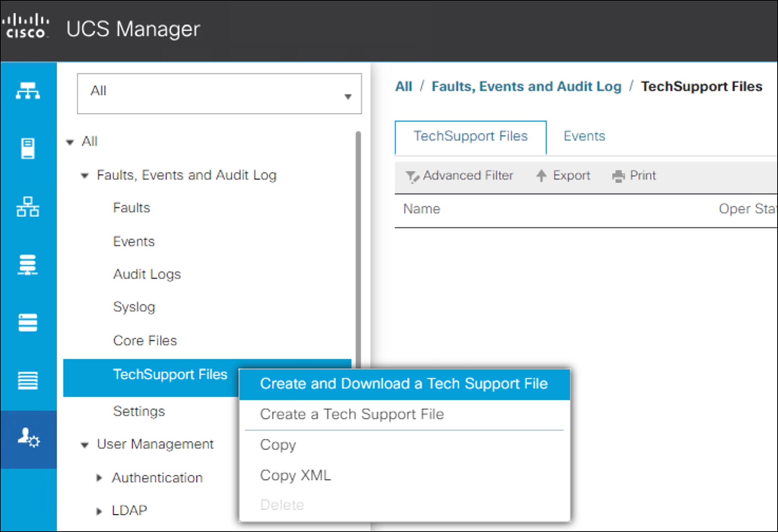
Task: Select User Management tree item
Action: [155, 444]
